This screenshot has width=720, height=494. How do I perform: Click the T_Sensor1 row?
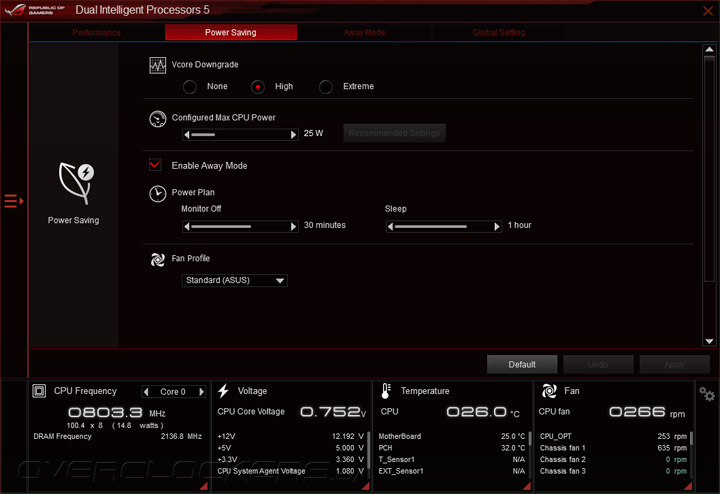[451, 460]
